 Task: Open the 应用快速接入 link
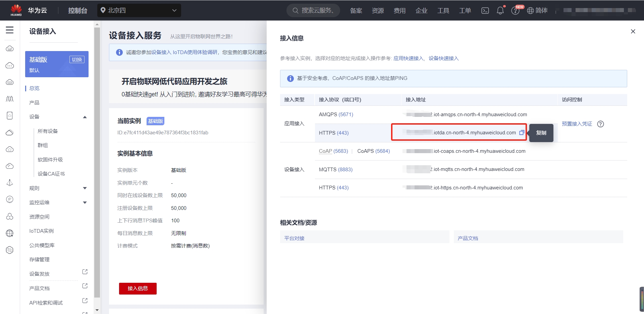coord(409,58)
